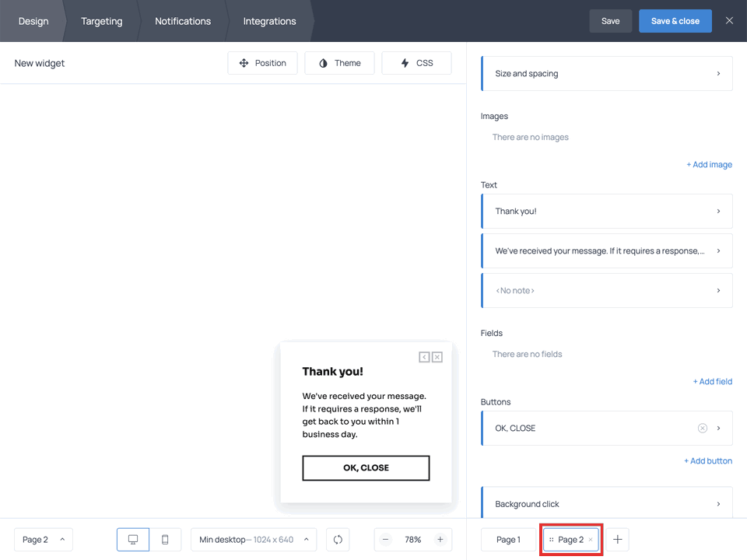Switch to Page 1 tab
747x560 pixels.
pos(508,540)
